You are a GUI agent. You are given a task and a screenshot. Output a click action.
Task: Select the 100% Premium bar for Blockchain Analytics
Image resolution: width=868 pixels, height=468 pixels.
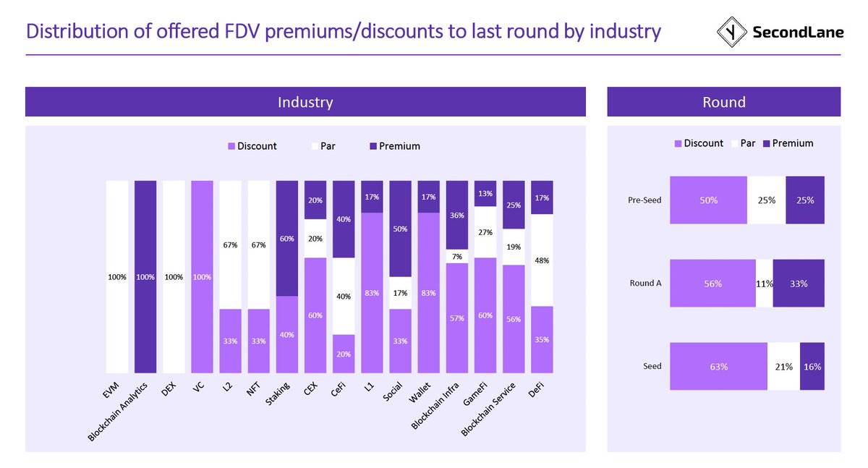click(x=145, y=276)
